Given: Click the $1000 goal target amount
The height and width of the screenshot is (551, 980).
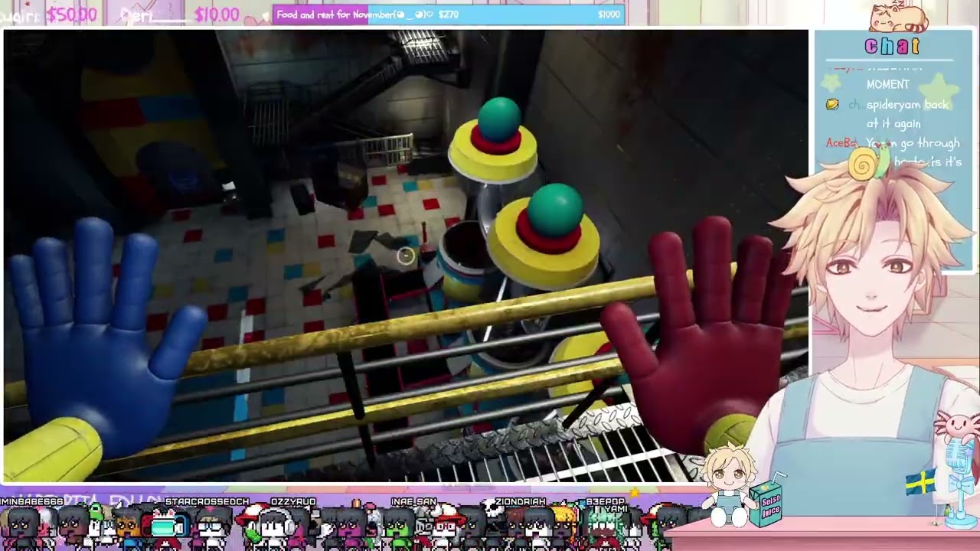Looking at the screenshot, I should [x=609, y=15].
